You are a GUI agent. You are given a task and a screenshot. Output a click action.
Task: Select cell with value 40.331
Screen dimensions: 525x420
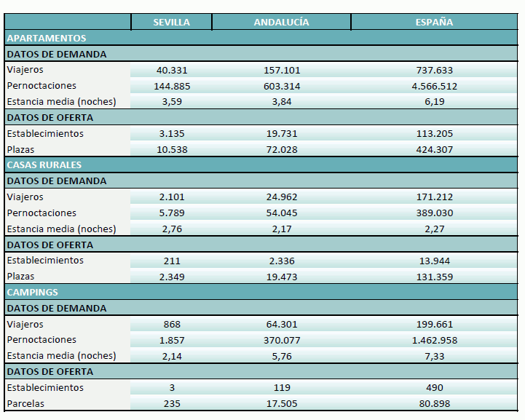click(171, 70)
